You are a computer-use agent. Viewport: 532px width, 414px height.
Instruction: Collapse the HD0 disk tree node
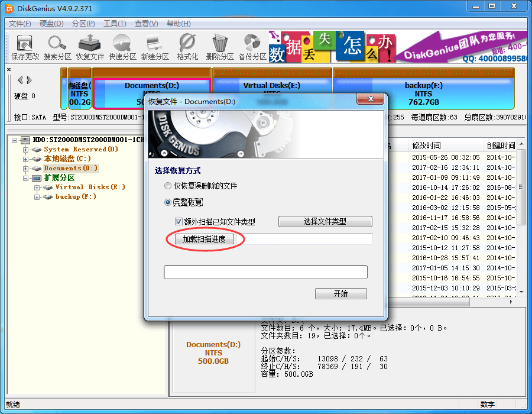pos(14,140)
